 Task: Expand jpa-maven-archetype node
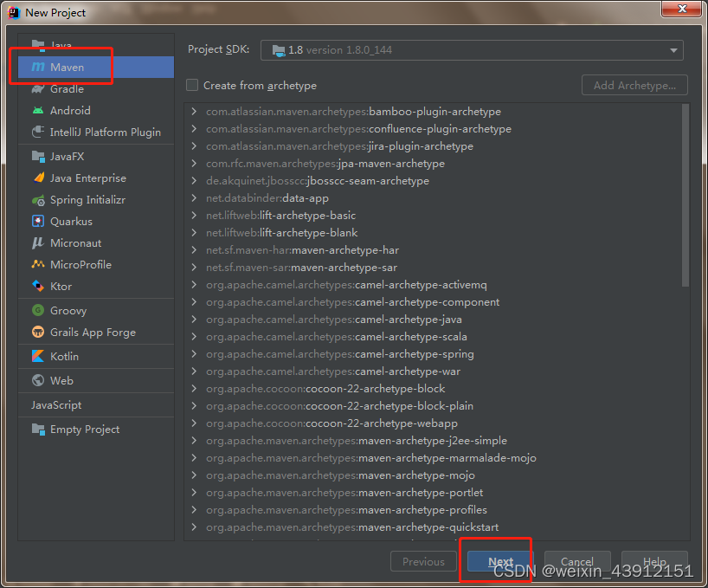pyautogui.click(x=194, y=163)
